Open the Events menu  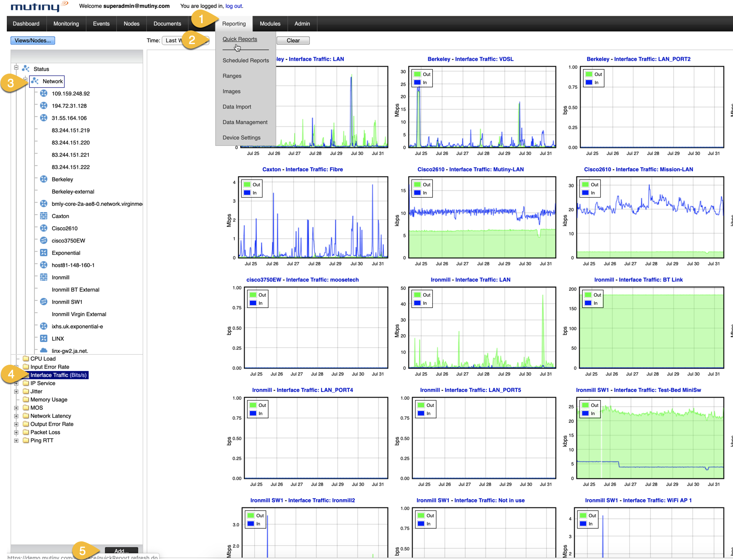click(x=101, y=24)
